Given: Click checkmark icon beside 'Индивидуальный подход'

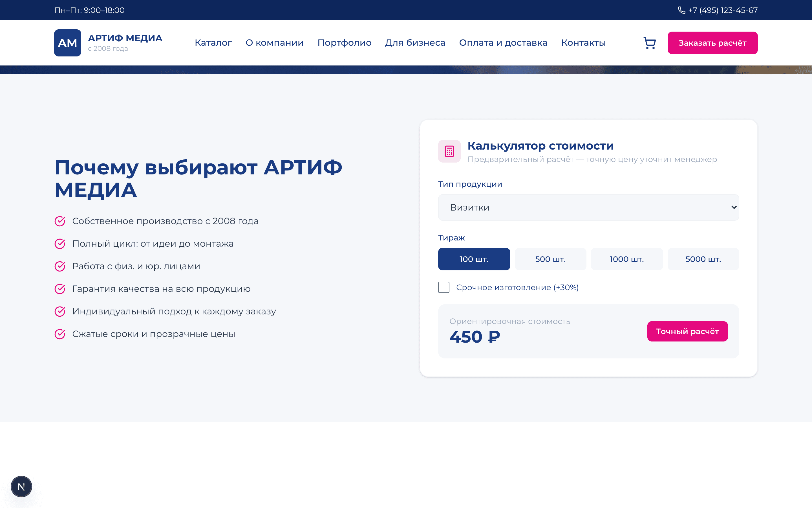Looking at the screenshot, I should pyautogui.click(x=60, y=312).
